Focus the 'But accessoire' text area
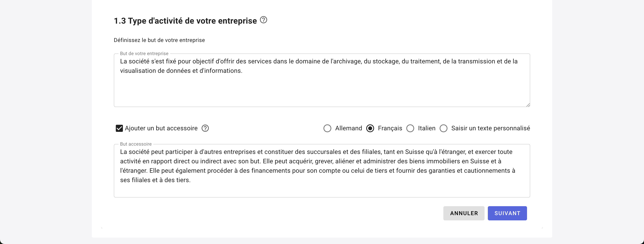 tap(322, 188)
